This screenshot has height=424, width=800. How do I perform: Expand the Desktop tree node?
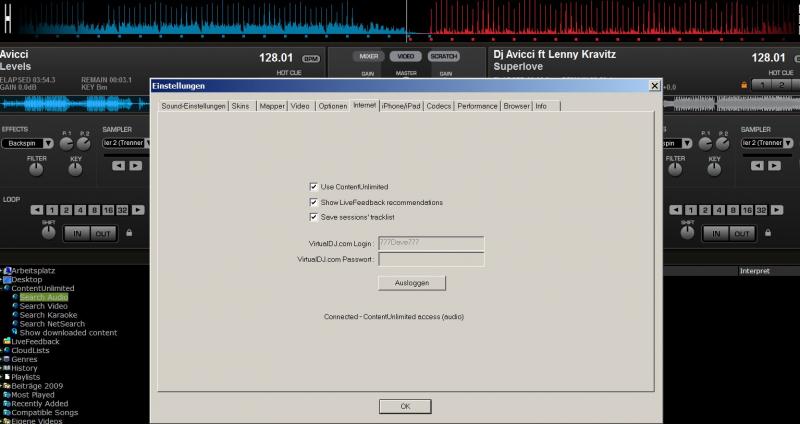[x=2, y=279]
